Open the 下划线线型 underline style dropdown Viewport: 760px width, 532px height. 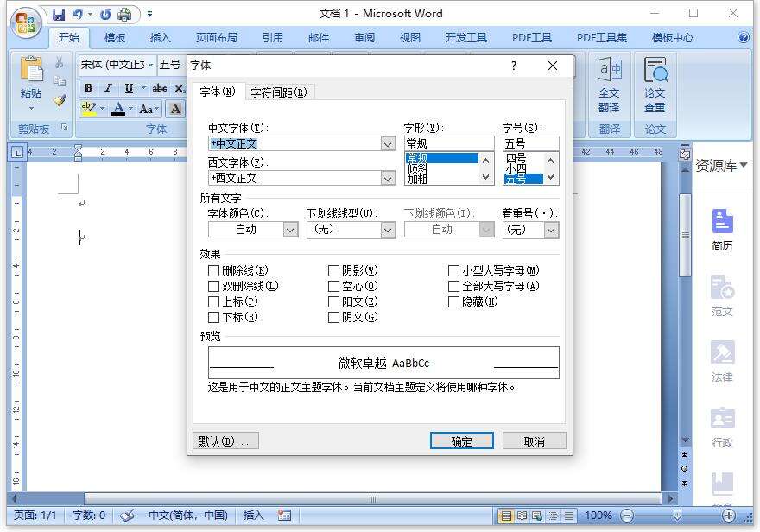388,230
